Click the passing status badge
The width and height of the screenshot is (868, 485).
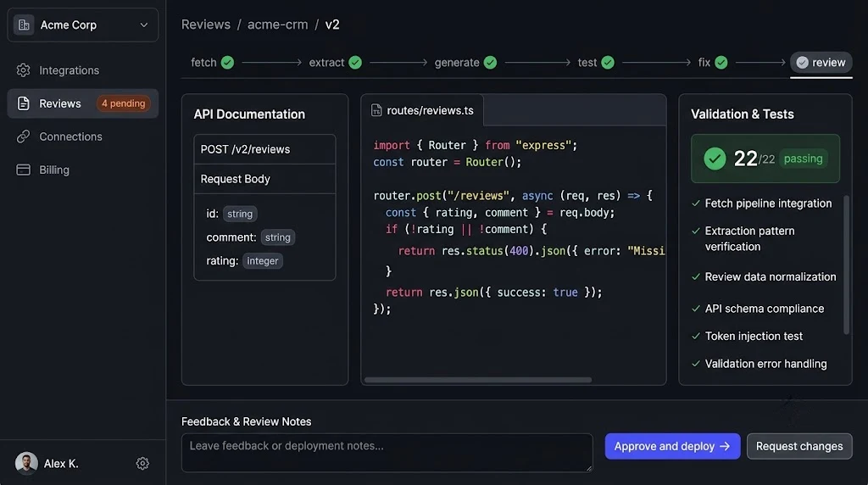pyautogui.click(x=804, y=159)
